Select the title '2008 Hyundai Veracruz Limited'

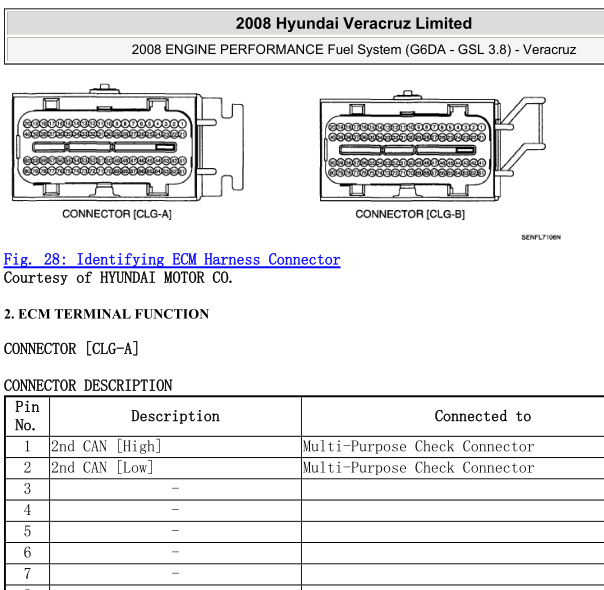click(354, 23)
